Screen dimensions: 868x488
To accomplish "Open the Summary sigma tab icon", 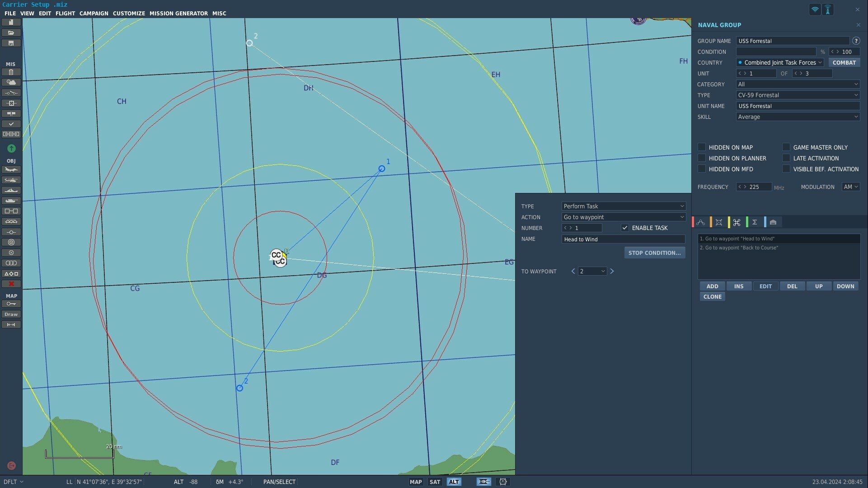I will (x=755, y=222).
